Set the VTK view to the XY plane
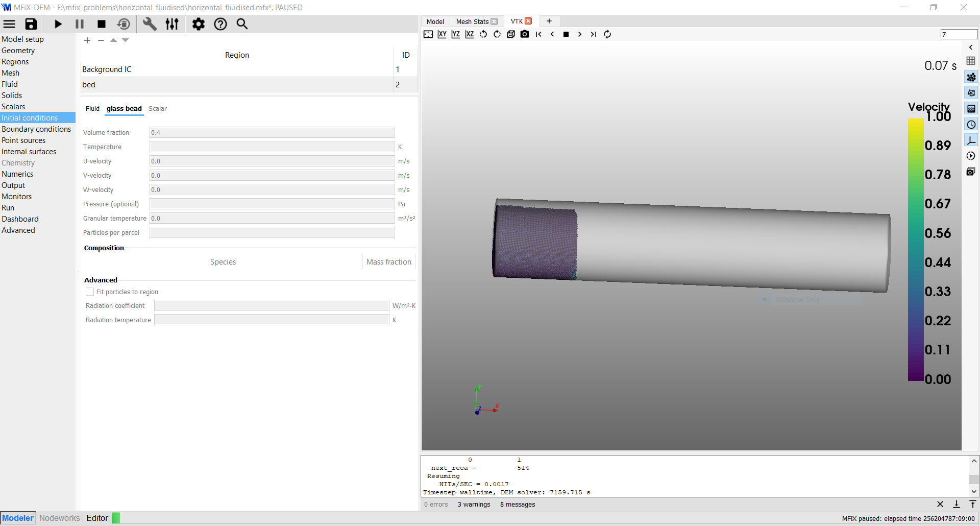The width and height of the screenshot is (980, 526). click(x=442, y=34)
